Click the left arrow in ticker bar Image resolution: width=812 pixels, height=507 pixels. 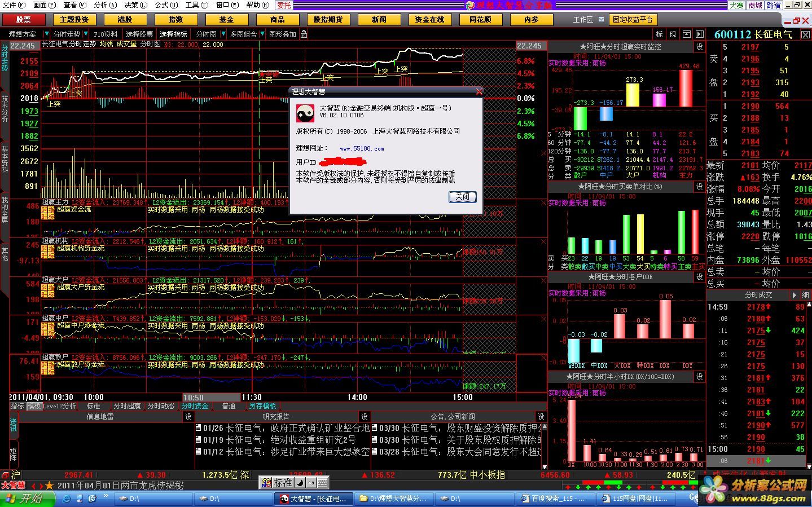(33, 486)
